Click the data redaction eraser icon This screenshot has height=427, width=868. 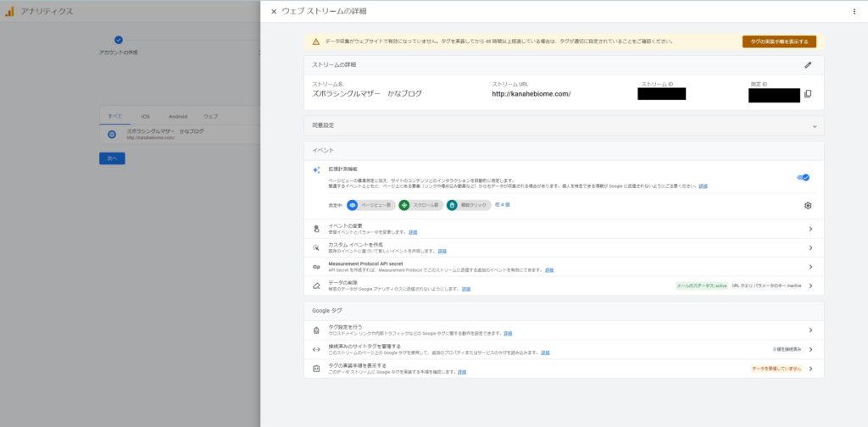[x=316, y=286]
